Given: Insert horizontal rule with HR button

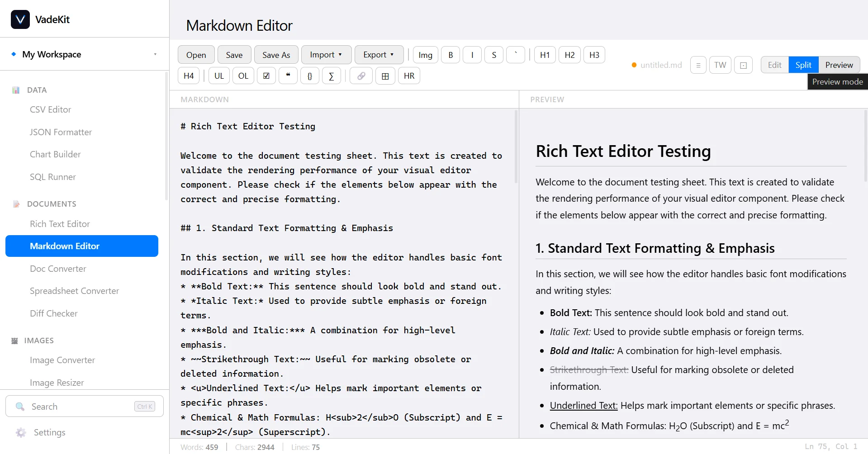Looking at the screenshot, I should (409, 76).
